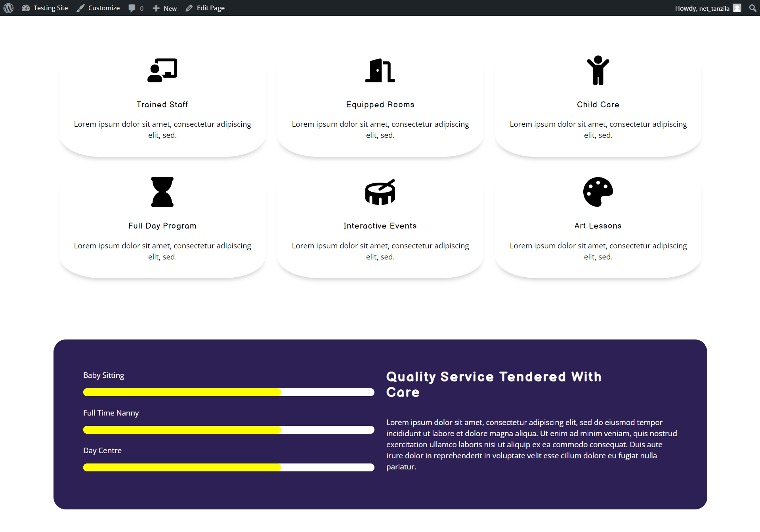Click the Day Centre progress bar
760x532 pixels.
(229, 467)
